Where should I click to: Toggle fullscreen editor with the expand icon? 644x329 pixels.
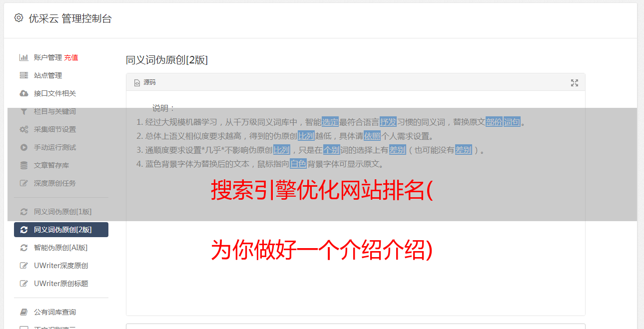point(575,83)
